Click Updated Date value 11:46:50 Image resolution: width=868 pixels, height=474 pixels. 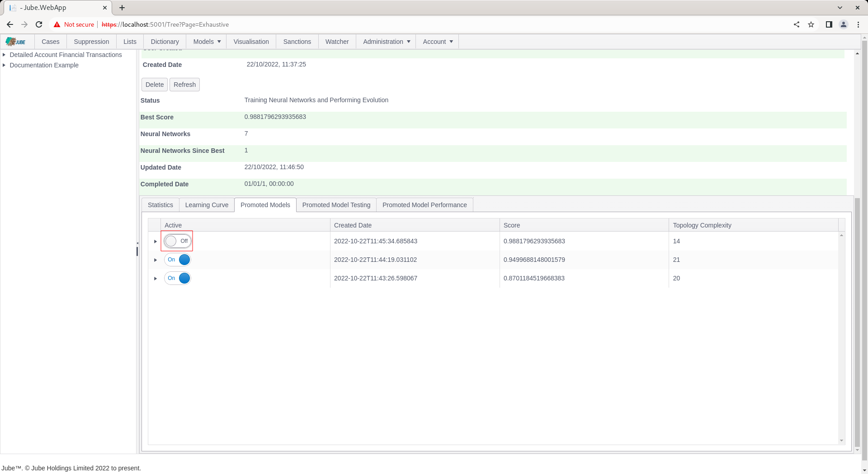coord(274,167)
